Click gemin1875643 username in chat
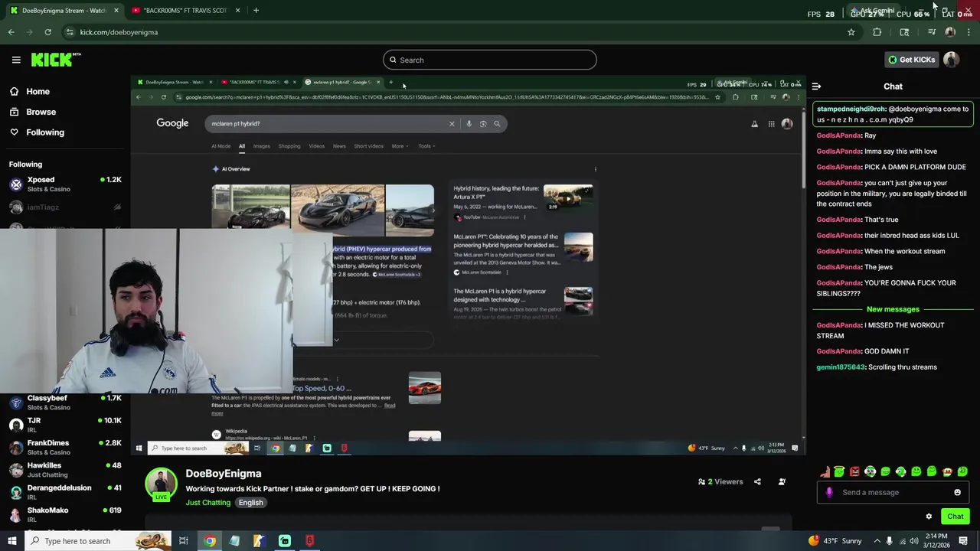 (840, 367)
